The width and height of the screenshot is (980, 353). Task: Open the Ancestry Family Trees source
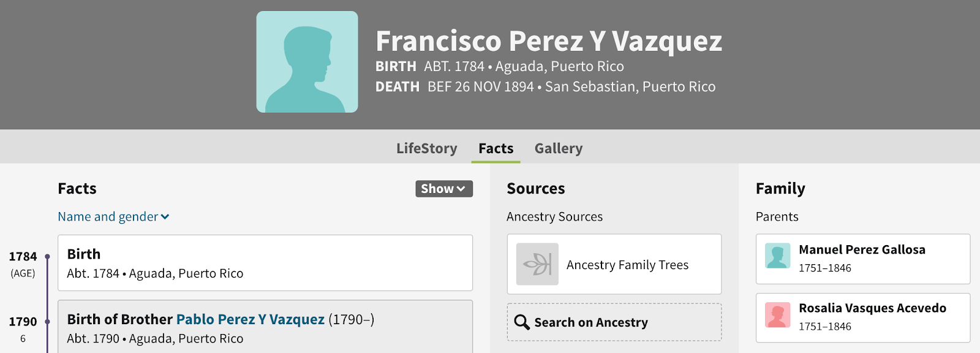(x=627, y=265)
